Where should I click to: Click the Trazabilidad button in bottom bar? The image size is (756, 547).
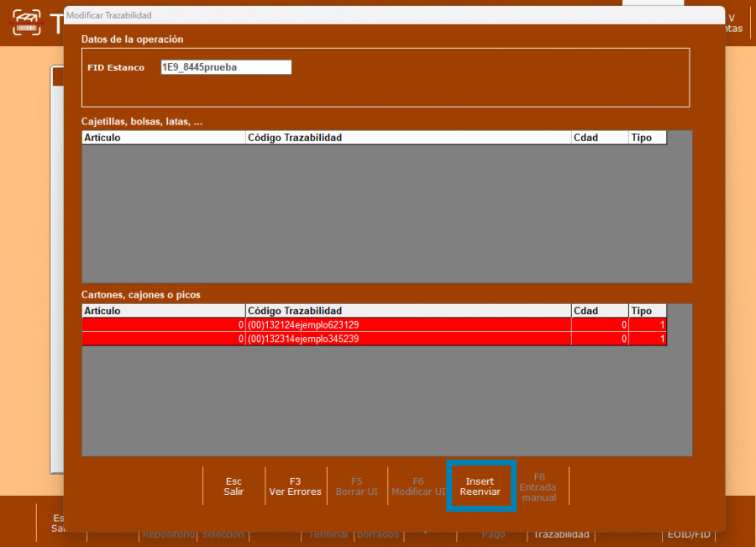561,535
